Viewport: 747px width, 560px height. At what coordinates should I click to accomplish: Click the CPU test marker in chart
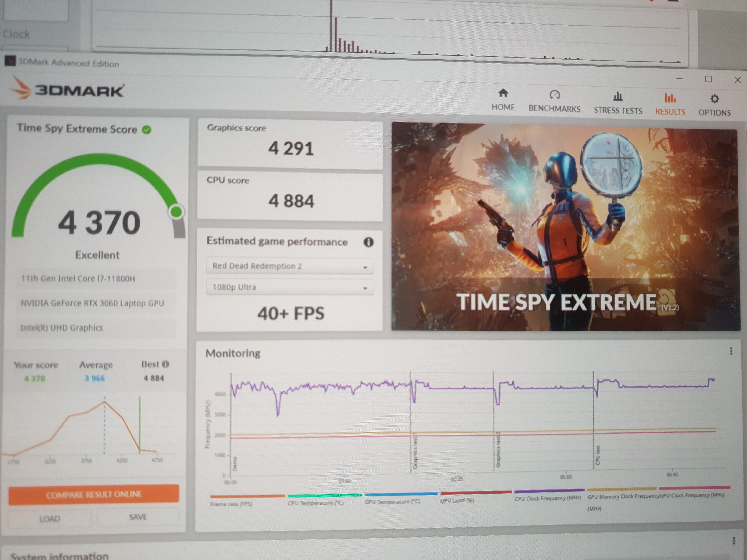pos(598,455)
